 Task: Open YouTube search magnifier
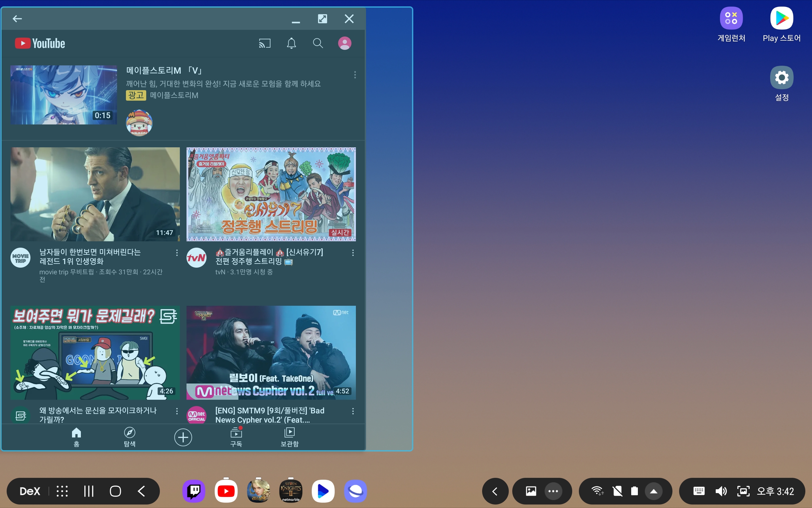(318, 43)
